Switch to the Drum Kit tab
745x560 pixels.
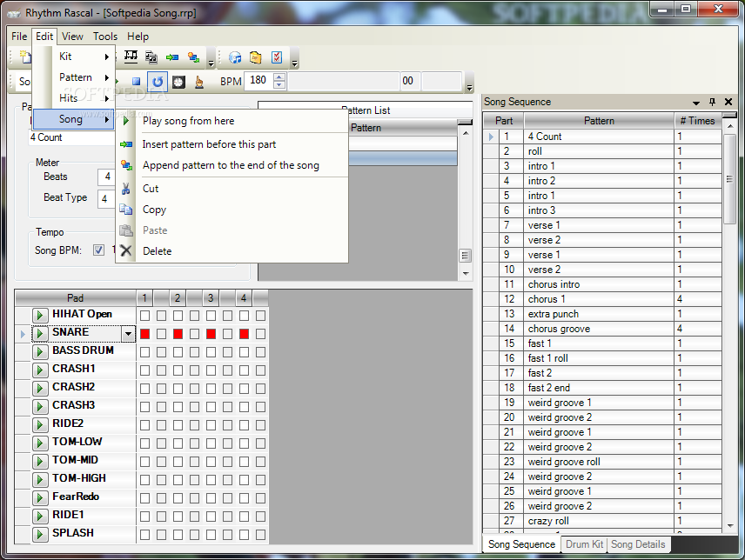tap(584, 544)
